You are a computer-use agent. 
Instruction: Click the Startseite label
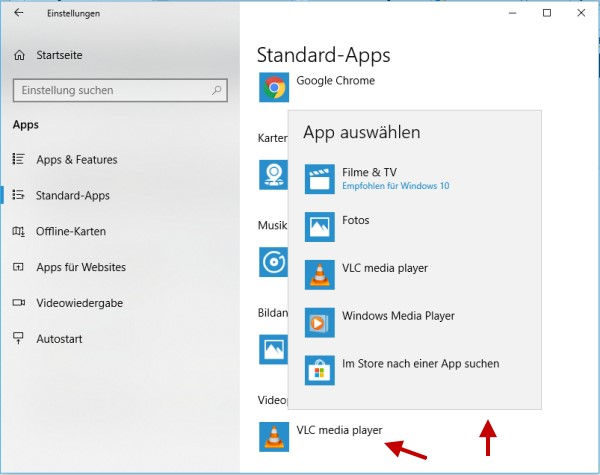[x=59, y=55]
